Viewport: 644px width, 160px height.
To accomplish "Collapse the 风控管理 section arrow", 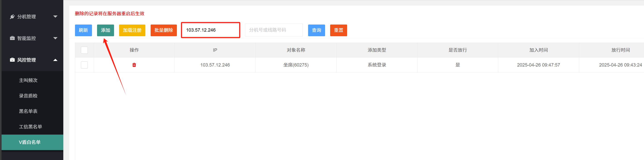I will click(55, 60).
